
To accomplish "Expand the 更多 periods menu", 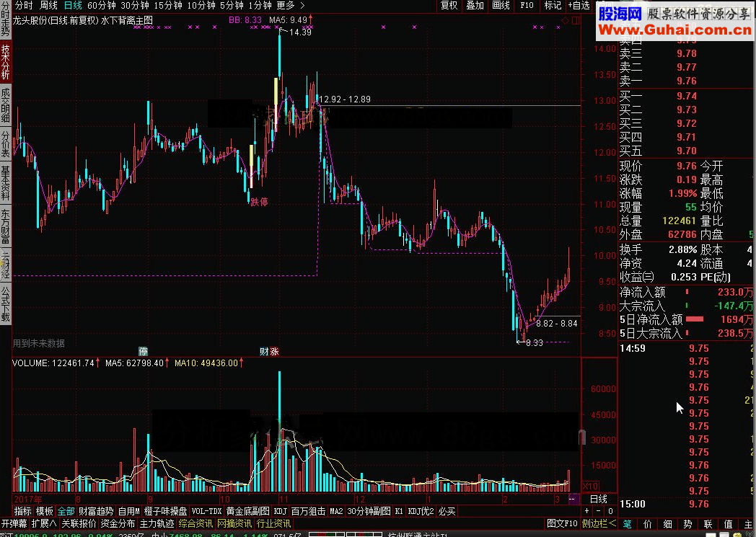I will coord(291,5).
